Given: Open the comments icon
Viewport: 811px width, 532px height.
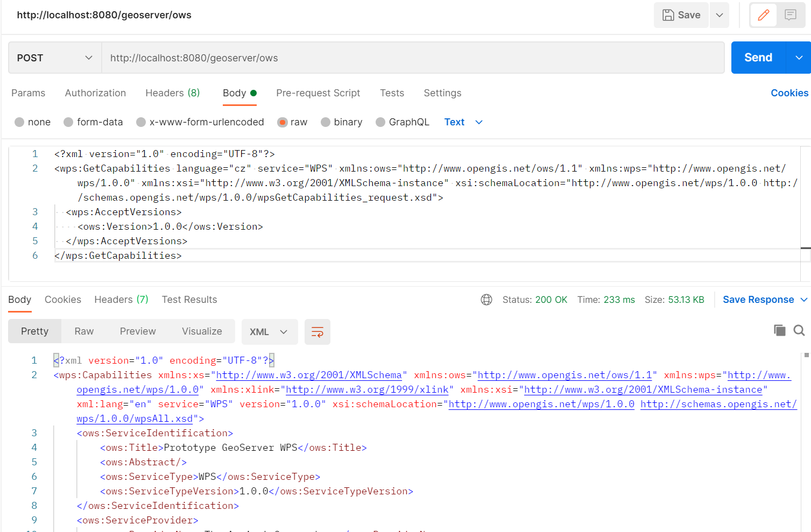Looking at the screenshot, I should 790,15.
